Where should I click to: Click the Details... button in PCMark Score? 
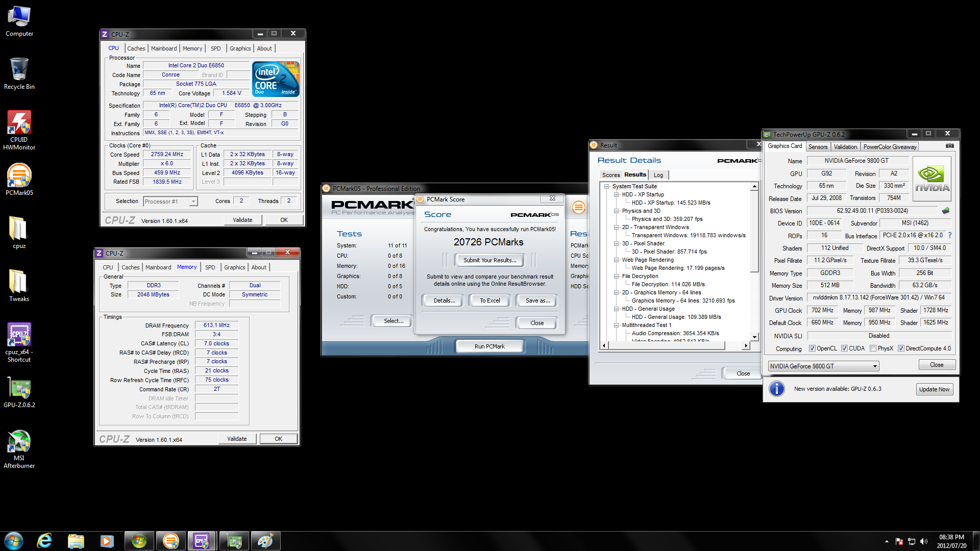(444, 300)
